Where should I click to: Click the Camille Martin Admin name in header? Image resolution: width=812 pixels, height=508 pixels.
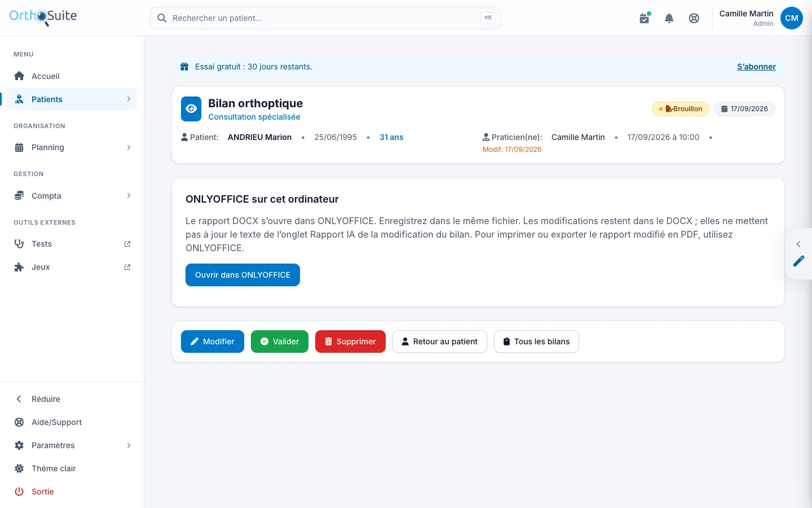pyautogui.click(x=746, y=18)
